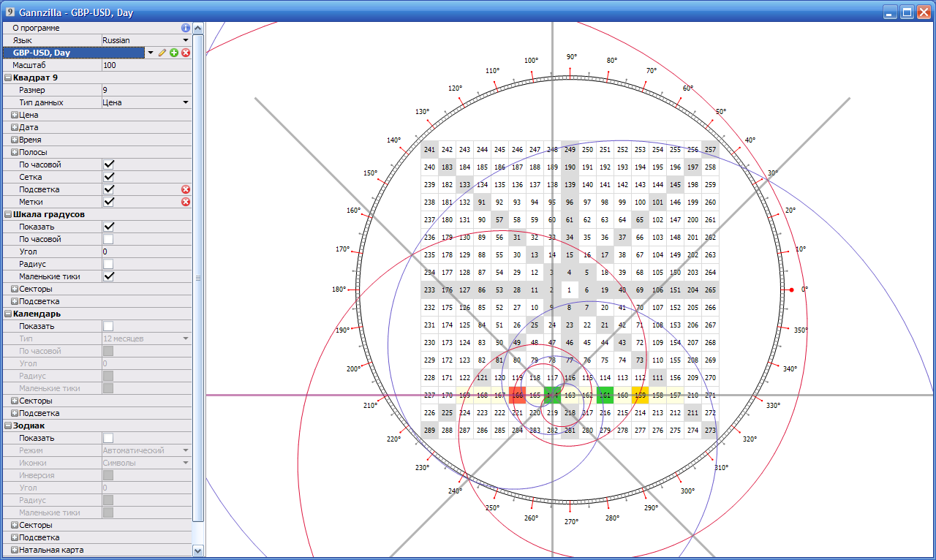The height and width of the screenshot is (560, 936).
Task: Click corner cell 273 in the square
Action: (710, 431)
